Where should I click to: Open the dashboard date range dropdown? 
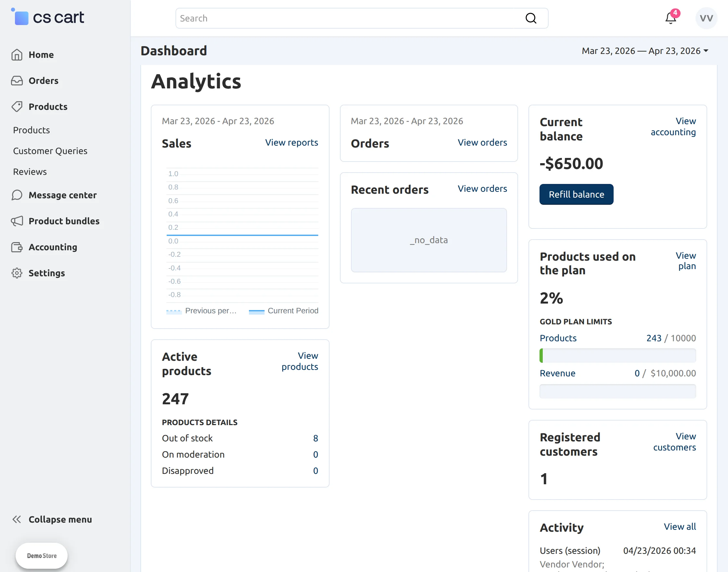(x=645, y=51)
